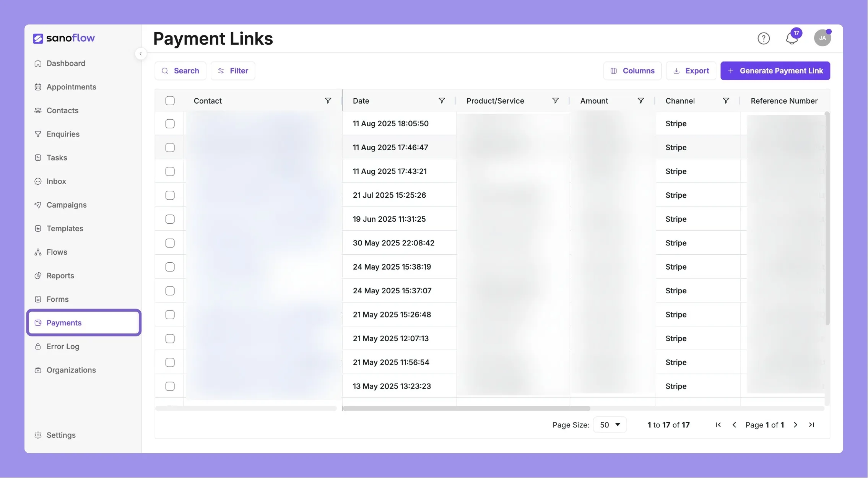The image size is (868, 478).
Task: Open the JA user avatar menu
Action: tap(822, 38)
